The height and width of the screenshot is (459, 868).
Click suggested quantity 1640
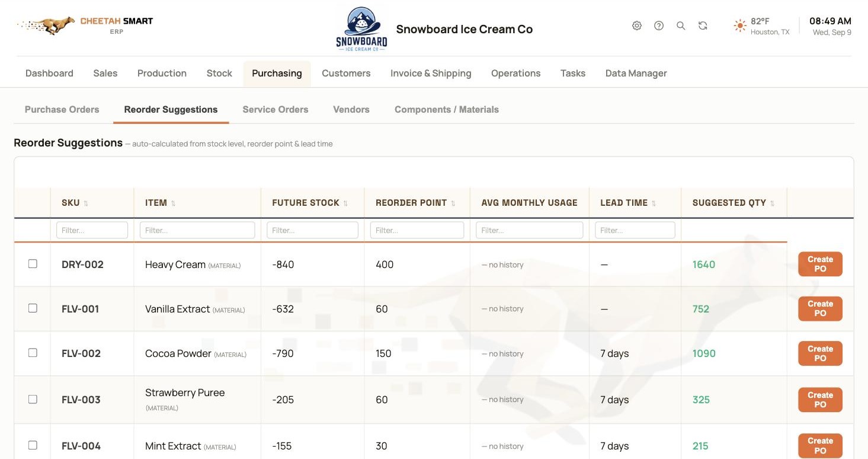click(704, 264)
